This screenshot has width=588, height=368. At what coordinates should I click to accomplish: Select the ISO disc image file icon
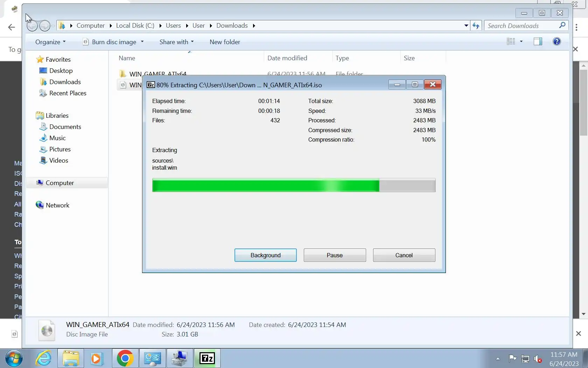tap(123, 85)
